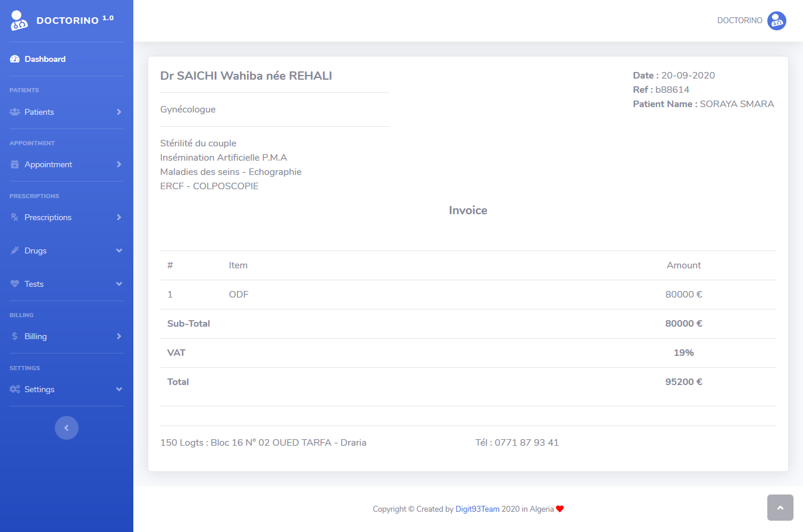The height and width of the screenshot is (532, 803).
Task: Click the Tests heartbeat icon
Action: tap(15, 284)
